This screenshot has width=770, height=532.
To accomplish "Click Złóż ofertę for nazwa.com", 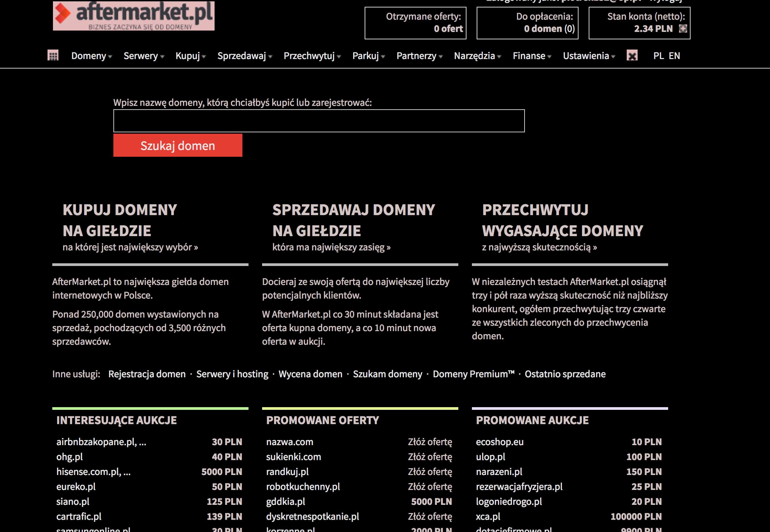I will pos(430,442).
